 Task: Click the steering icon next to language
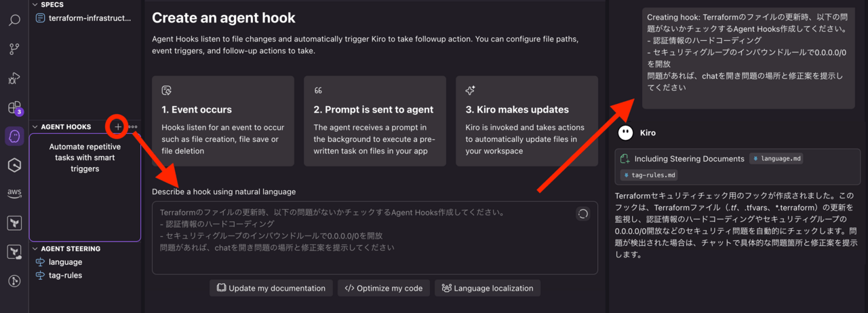coord(40,262)
